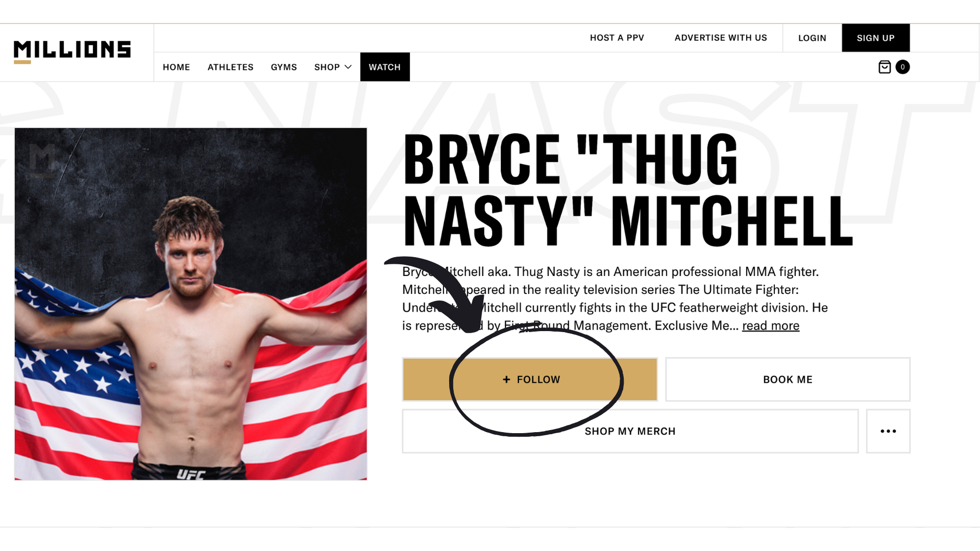This screenshot has height=551, width=980.
Task: Follow Bryce Mitchell
Action: (530, 380)
